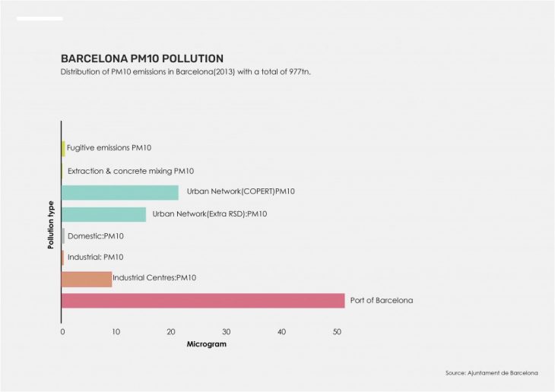This screenshot has width=555, height=392.
Task: Select the Urban Network(COPERT) teal bar
Action: tap(120, 192)
